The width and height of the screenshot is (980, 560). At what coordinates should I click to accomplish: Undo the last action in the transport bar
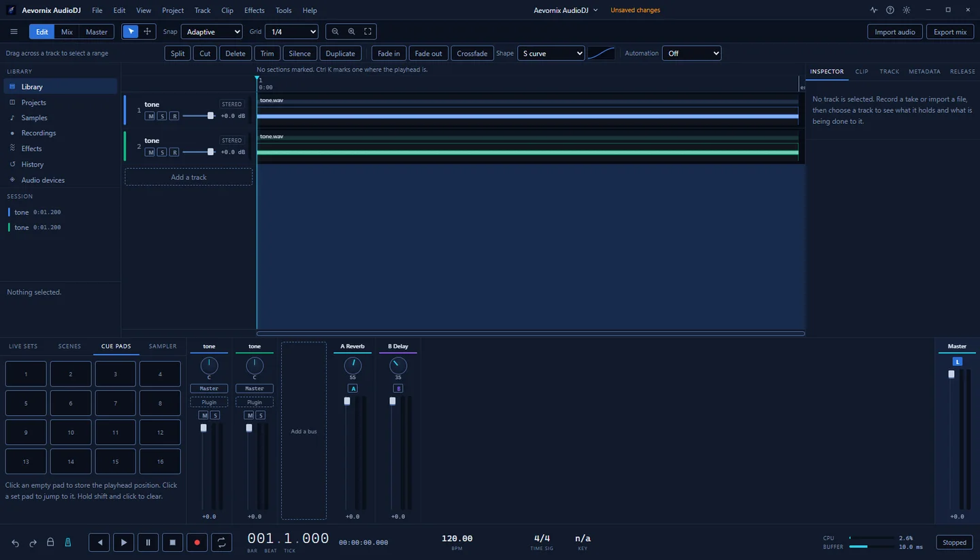tap(15, 543)
